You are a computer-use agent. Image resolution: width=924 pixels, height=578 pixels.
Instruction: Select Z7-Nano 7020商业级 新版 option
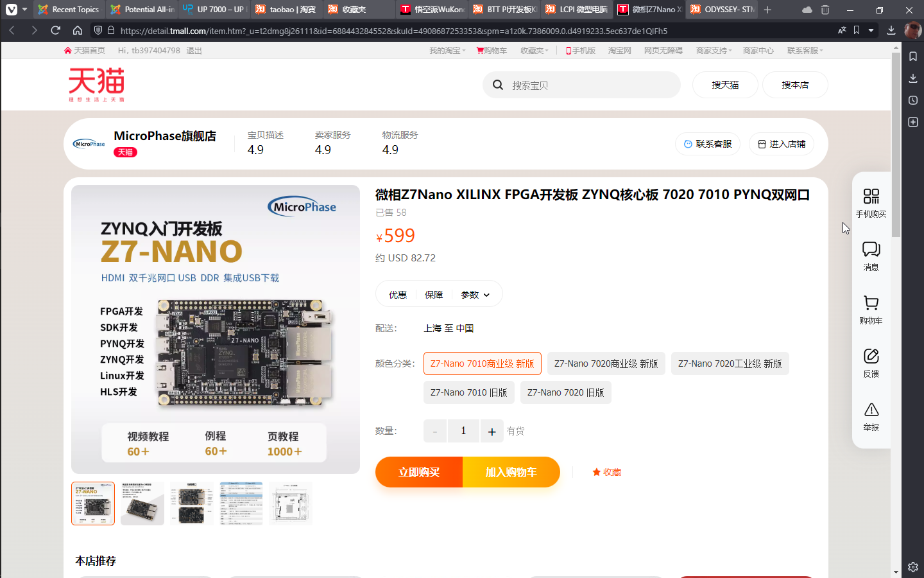pos(606,363)
